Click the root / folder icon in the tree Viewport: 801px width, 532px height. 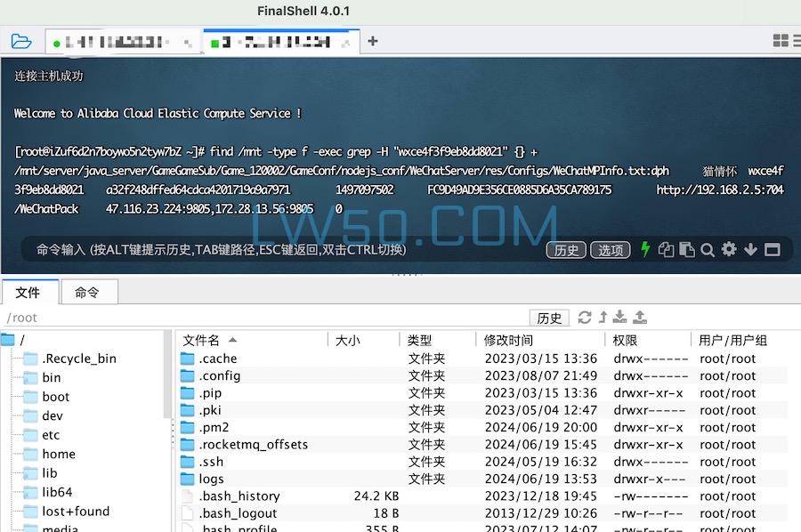(8, 340)
